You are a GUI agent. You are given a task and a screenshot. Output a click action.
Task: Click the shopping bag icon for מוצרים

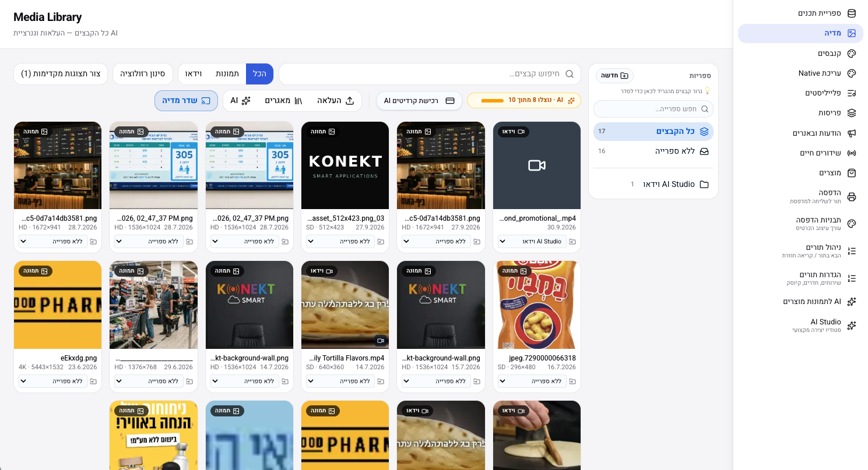pyautogui.click(x=852, y=173)
